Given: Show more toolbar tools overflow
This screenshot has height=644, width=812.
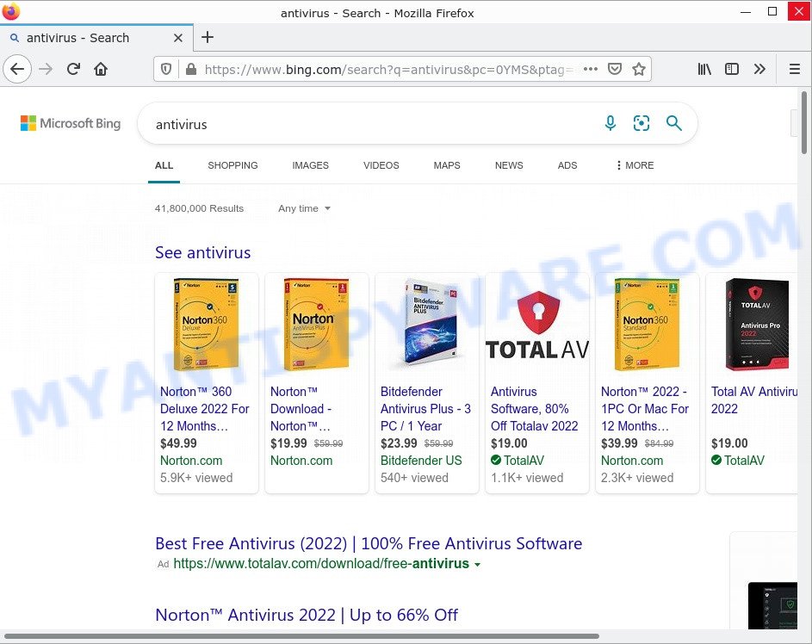Looking at the screenshot, I should (759, 69).
